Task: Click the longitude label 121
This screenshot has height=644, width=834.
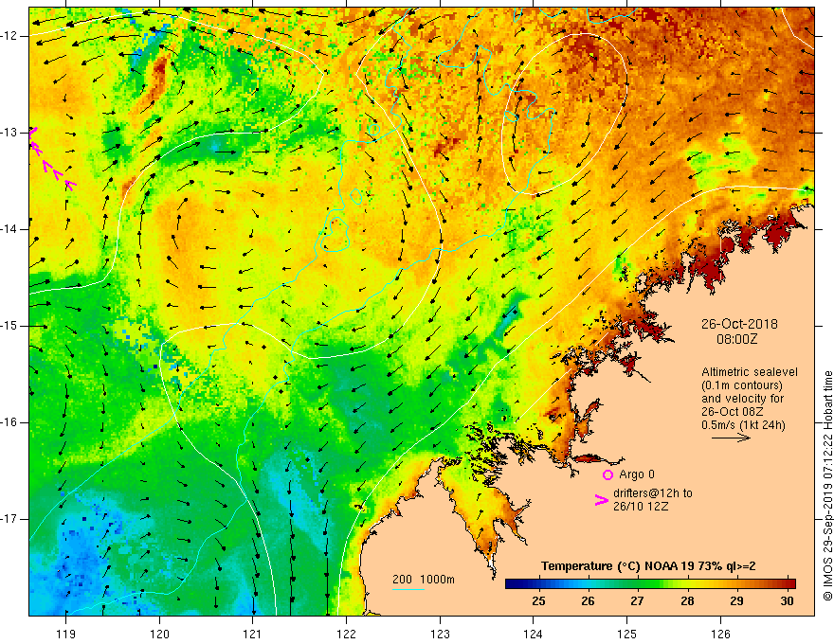Action: (253, 634)
